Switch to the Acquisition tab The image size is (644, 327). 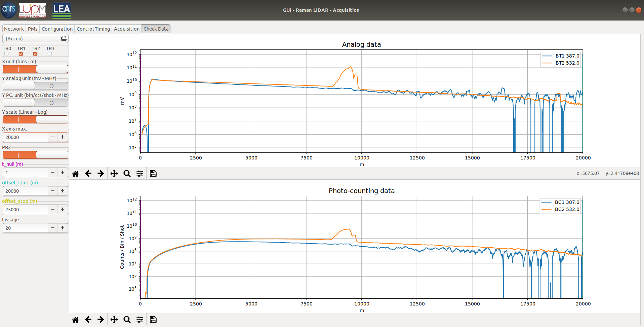coord(126,29)
